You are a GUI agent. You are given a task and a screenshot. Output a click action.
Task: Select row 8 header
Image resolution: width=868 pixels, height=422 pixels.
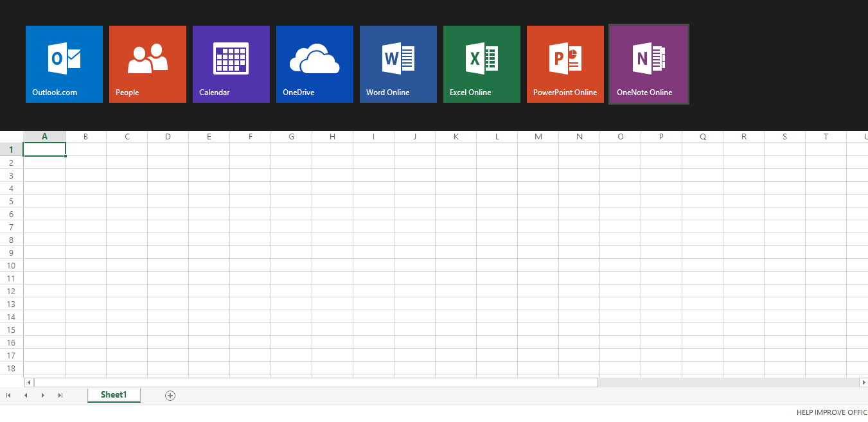[x=12, y=240]
